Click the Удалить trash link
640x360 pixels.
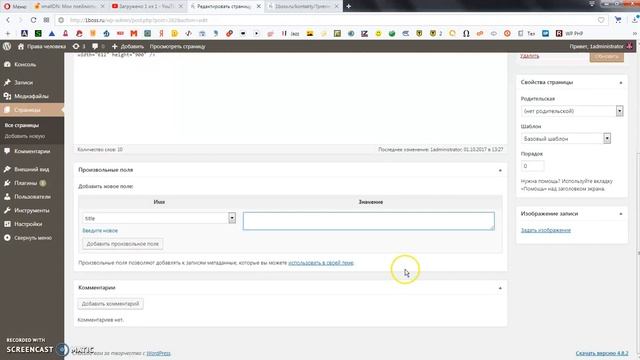click(x=529, y=56)
